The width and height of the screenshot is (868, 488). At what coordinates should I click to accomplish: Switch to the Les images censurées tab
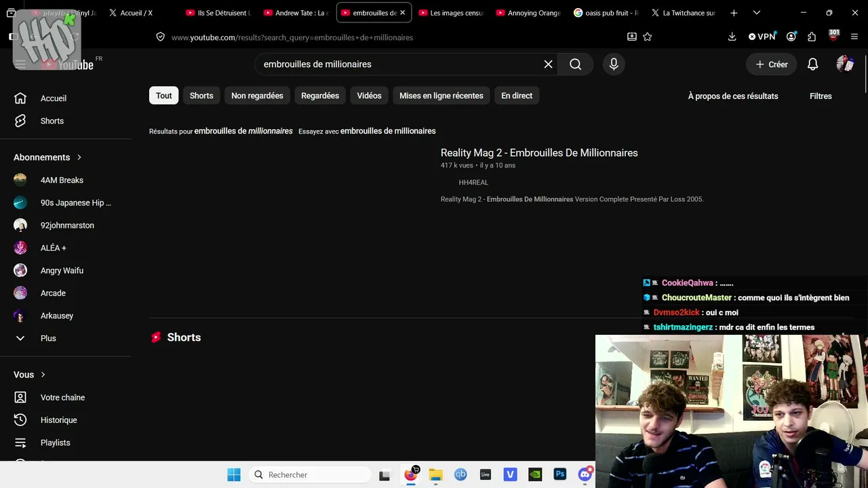[x=451, y=13]
